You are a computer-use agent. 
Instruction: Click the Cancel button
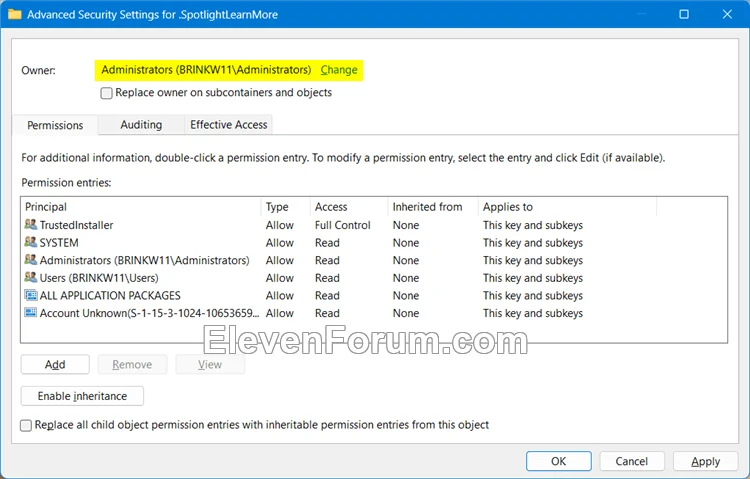pos(632,461)
